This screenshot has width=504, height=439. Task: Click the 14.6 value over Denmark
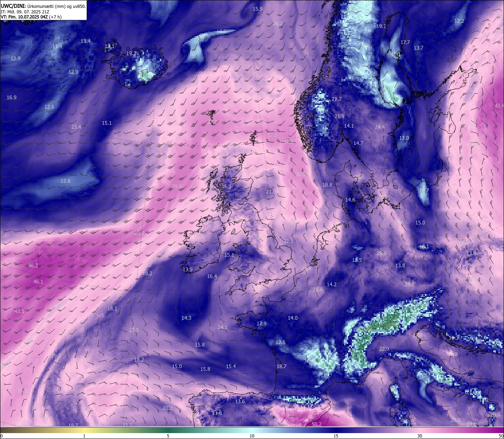tap(350, 200)
